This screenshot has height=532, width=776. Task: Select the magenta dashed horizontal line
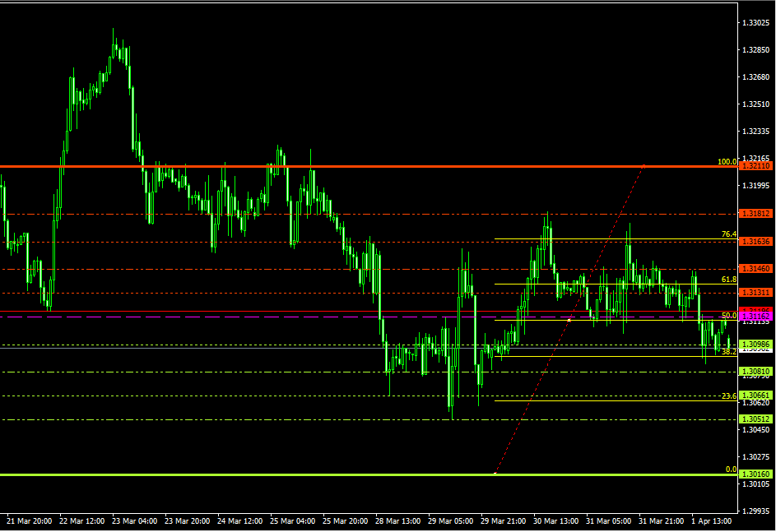tap(369, 317)
